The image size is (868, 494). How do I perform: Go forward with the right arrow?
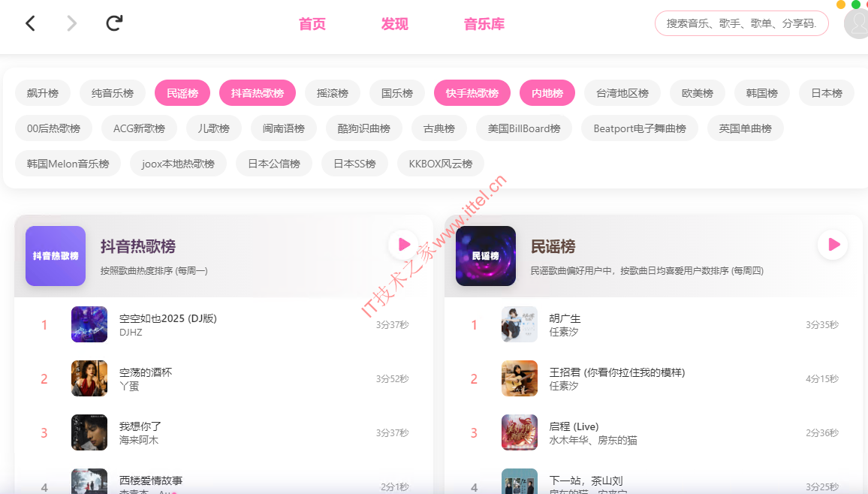(71, 23)
